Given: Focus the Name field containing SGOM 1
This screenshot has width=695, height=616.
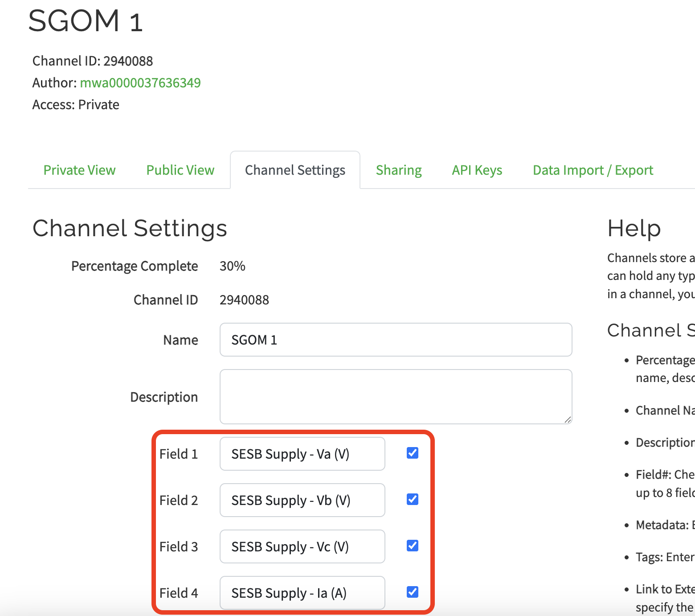Looking at the screenshot, I should (395, 340).
